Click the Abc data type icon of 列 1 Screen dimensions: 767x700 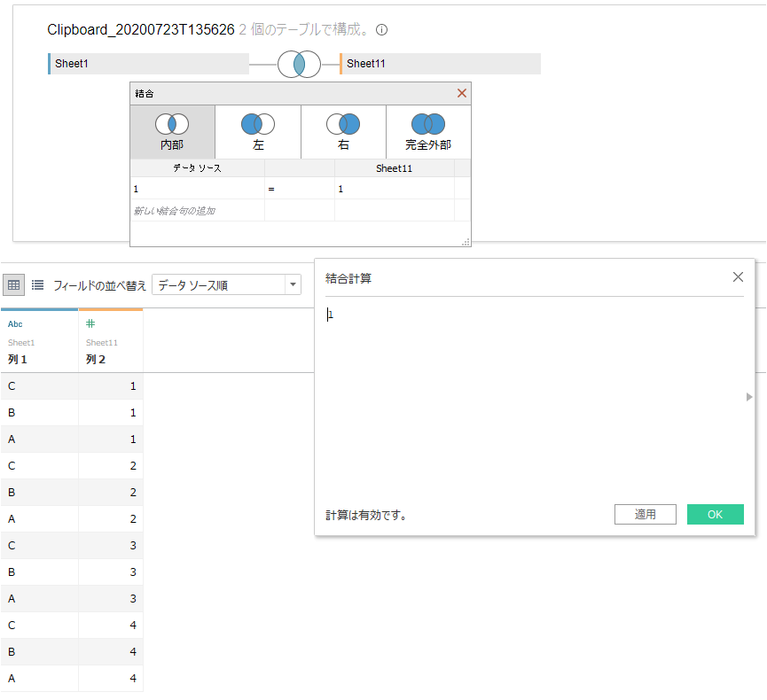click(x=15, y=324)
